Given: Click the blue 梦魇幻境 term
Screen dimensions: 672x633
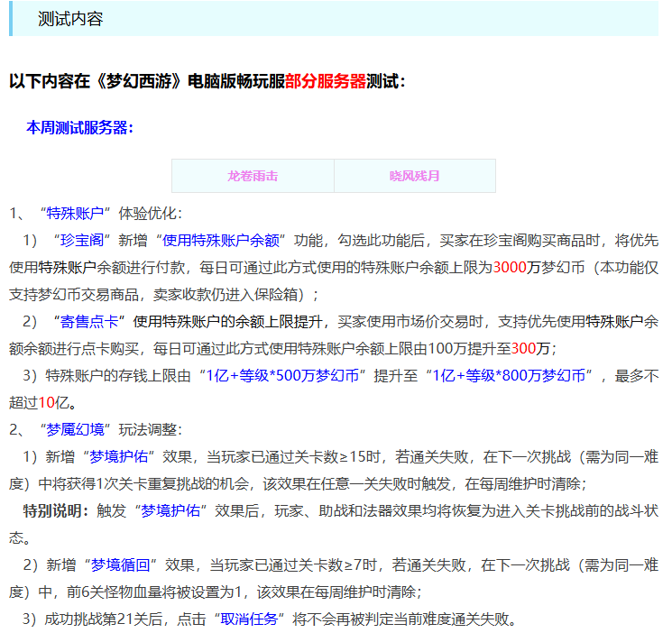Looking at the screenshot, I should click(x=76, y=429).
